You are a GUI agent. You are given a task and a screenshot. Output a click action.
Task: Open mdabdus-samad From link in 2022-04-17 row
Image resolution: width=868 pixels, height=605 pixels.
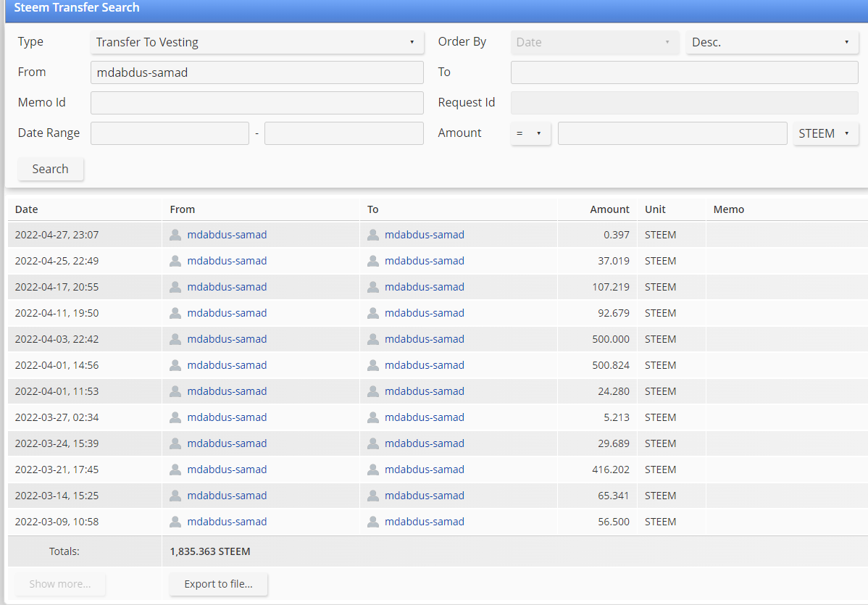pyautogui.click(x=227, y=287)
